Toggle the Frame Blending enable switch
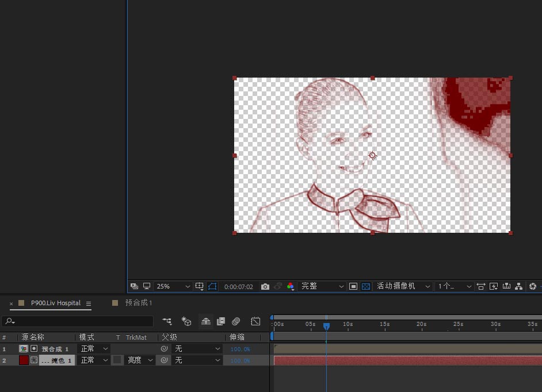Image resolution: width=542 pixels, height=392 pixels. coord(220,321)
